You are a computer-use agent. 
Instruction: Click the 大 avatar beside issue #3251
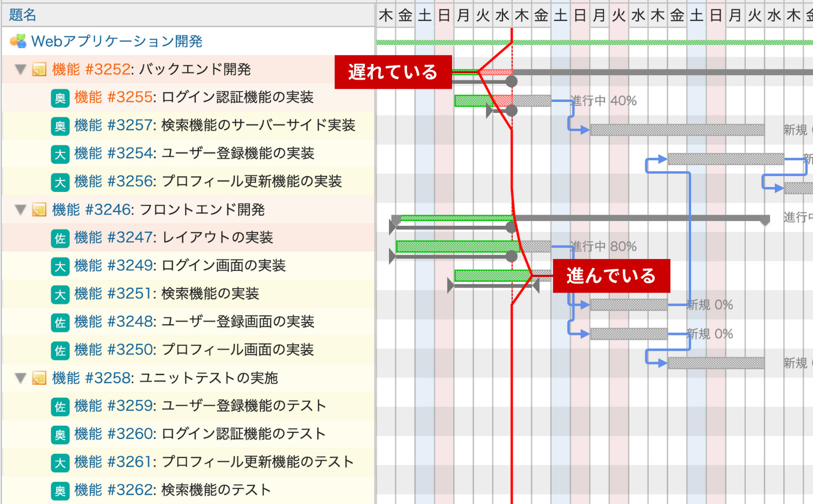(x=60, y=294)
